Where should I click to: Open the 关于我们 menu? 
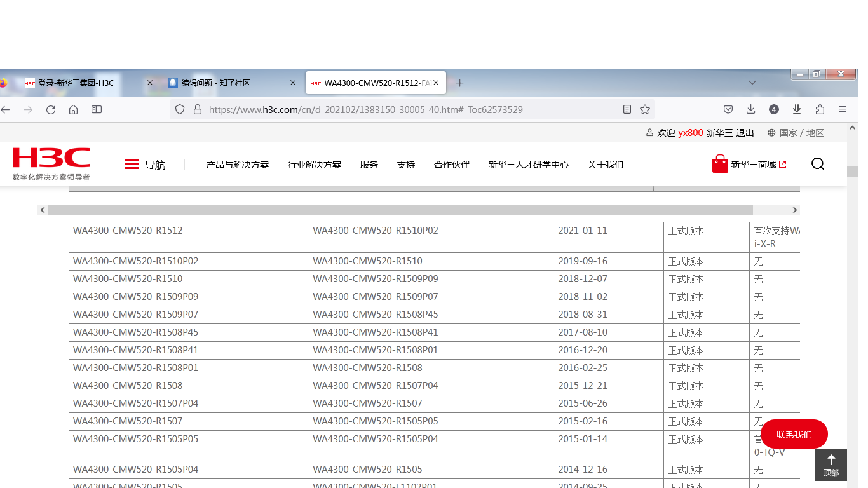606,165
